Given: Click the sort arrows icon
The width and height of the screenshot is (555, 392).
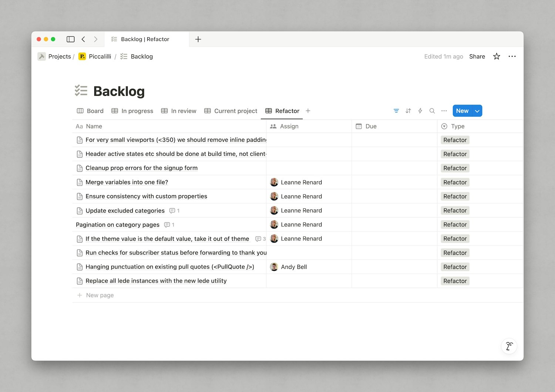Looking at the screenshot, I should pyautogui.click(x=408, y=111).
